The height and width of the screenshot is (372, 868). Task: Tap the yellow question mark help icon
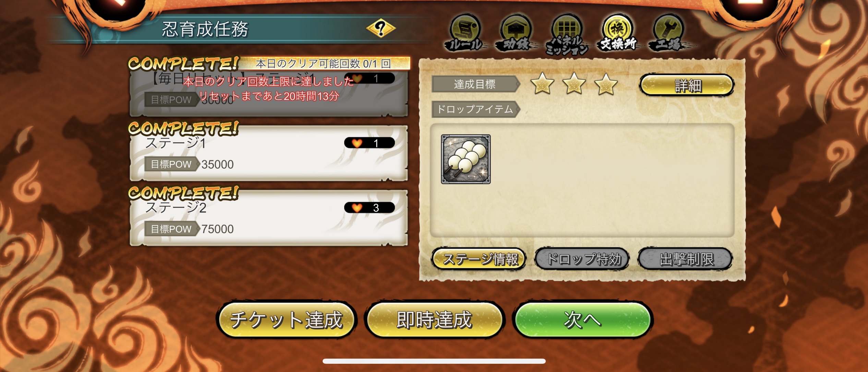tap(381, 28)
